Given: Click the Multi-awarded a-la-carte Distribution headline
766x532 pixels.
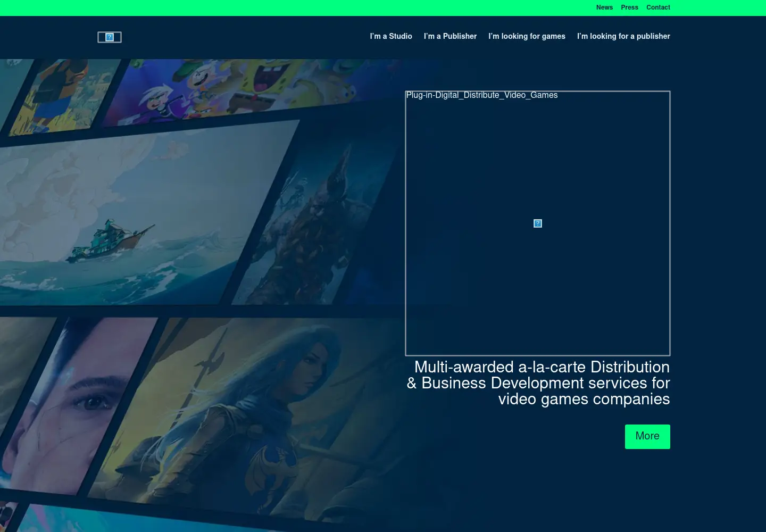Looking at the screenshot, I should tap(538, 383).
